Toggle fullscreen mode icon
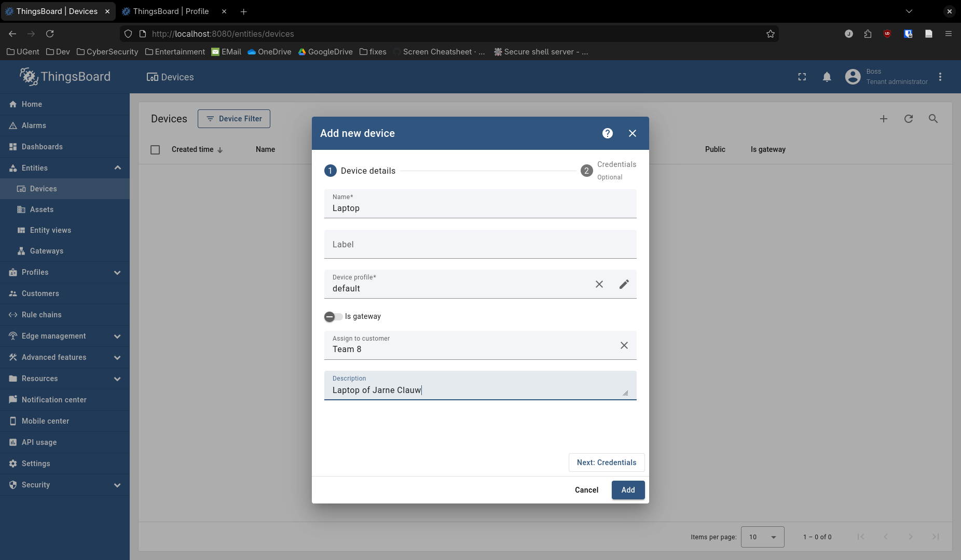This screenshot has height=560, width=961. 802,77
